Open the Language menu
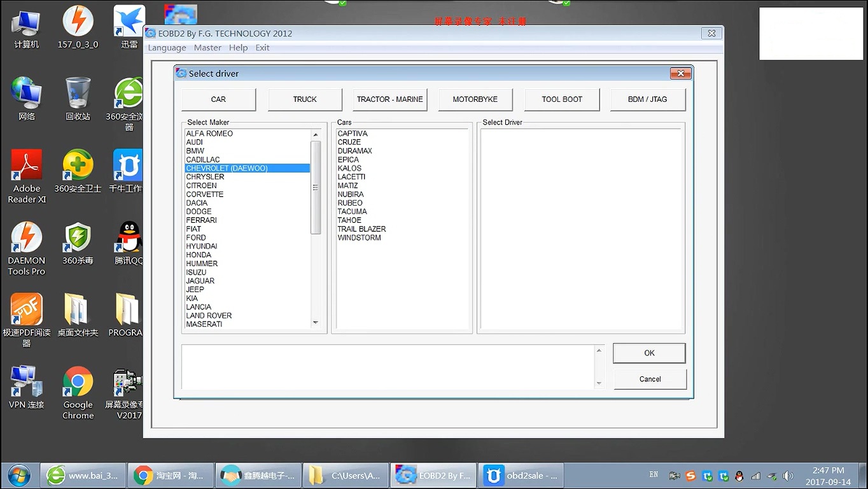 point(167,48)
